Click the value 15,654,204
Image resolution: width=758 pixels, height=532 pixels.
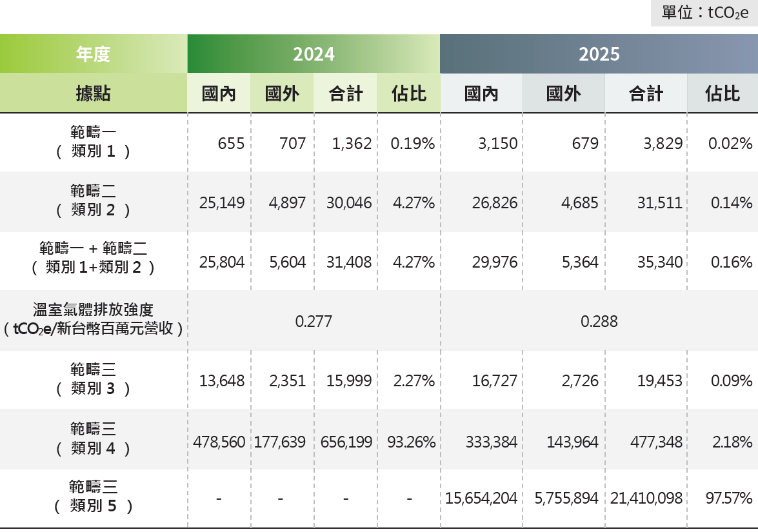pyautogui.click(x=481, y=498)
